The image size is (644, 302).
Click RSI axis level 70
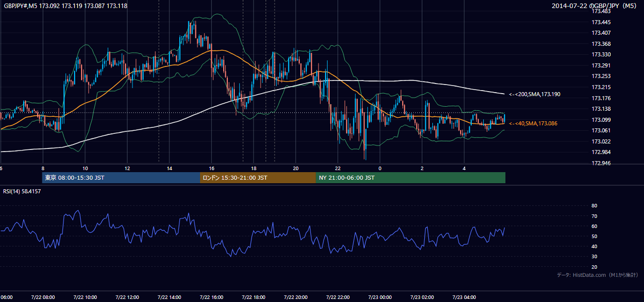[x=594, y=216]
